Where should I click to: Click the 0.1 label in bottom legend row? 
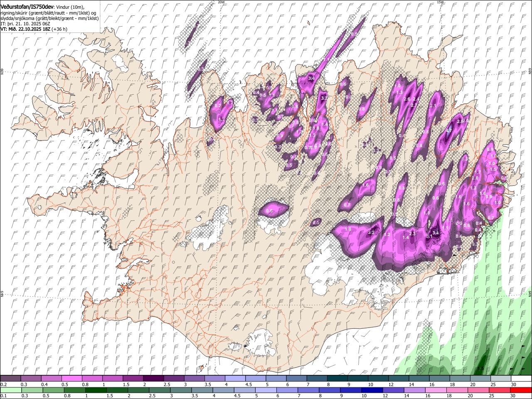coord(3,396)
